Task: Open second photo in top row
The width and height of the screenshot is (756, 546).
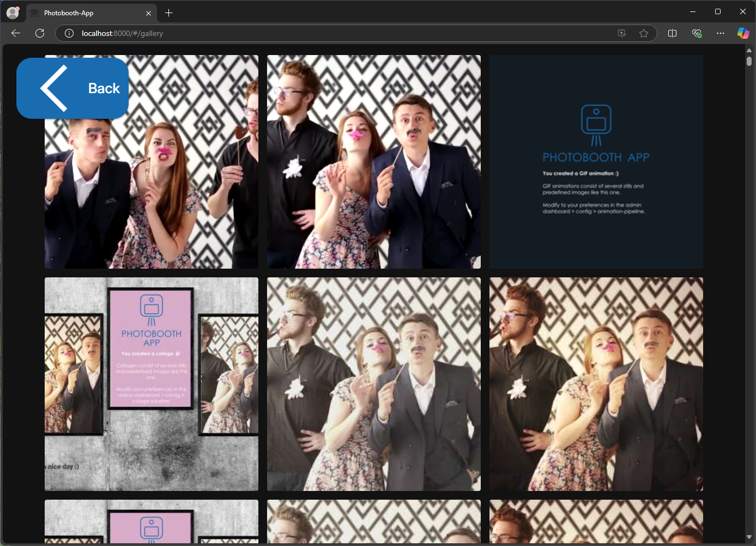Action: 374,162
